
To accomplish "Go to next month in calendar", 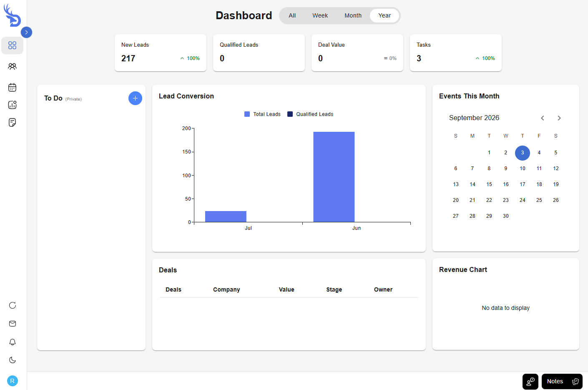I will coord(559,118).
